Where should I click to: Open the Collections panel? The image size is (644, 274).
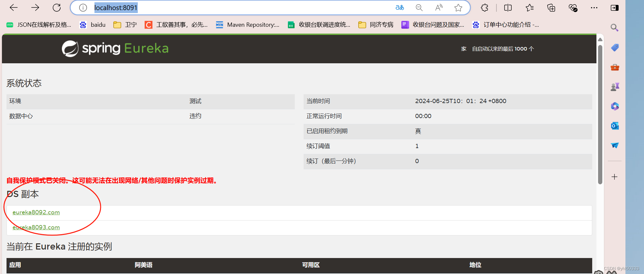[x=551, y=8]
